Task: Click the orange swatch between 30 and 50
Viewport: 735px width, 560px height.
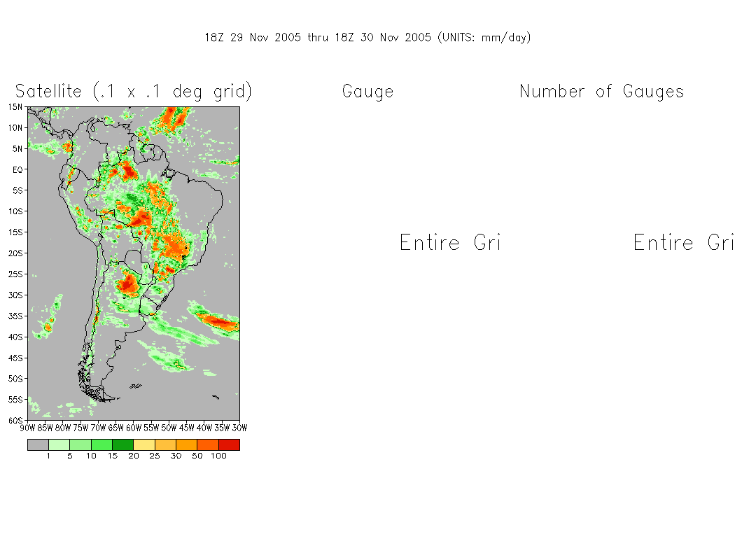Action: click(x=187, y=444)
